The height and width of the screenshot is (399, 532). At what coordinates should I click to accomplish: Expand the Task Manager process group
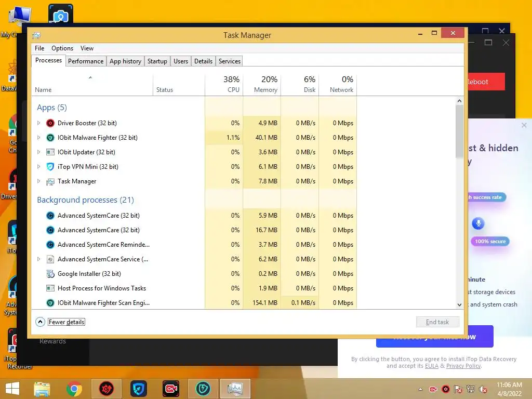pyautogui.click(x=38, y=181)
